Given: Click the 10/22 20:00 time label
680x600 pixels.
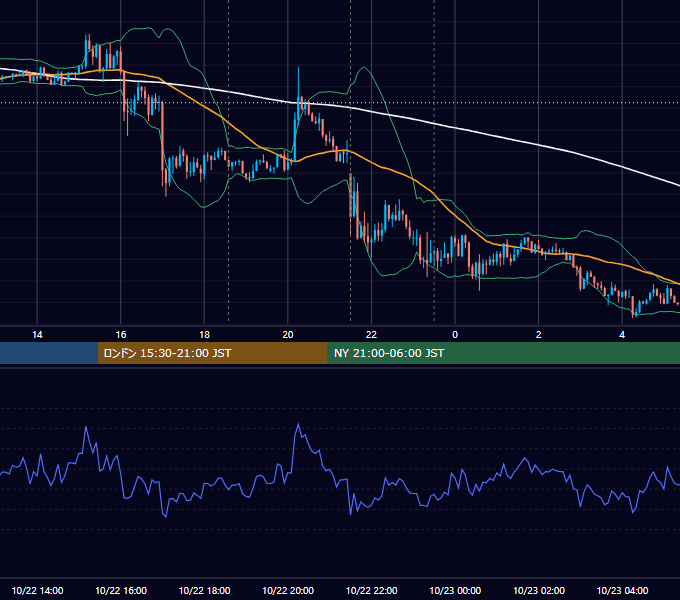Looking at the screenshot, I should tap(288, 590).
